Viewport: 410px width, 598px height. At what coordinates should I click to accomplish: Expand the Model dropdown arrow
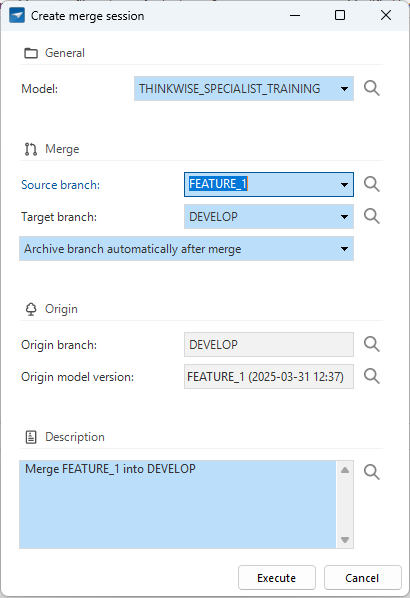(344, 89)
